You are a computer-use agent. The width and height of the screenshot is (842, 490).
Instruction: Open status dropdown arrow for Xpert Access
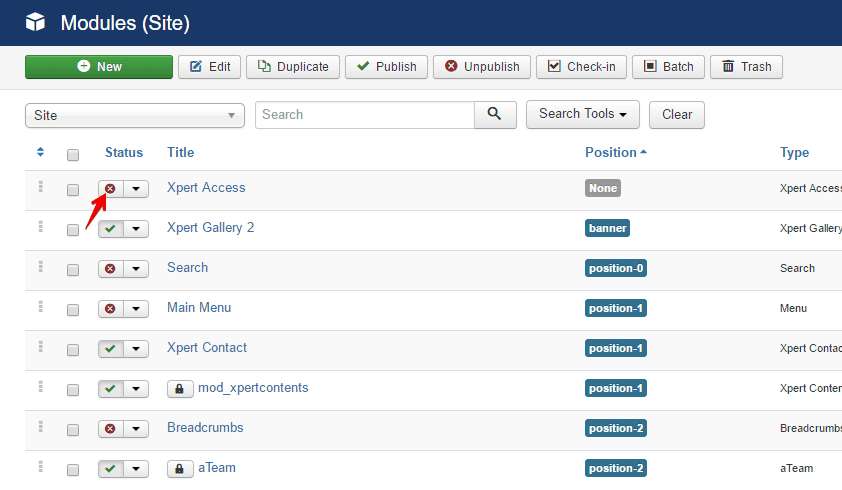pos(136,189)
